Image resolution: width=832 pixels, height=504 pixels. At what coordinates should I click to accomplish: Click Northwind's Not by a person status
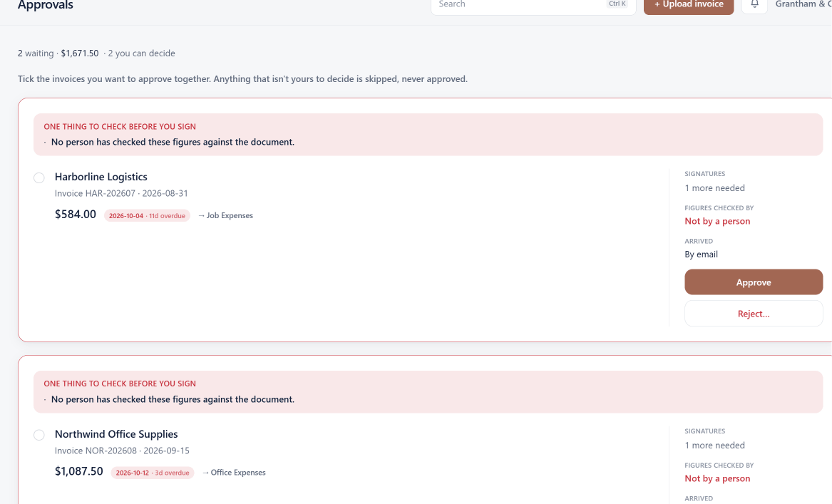(x=717, y=478)
